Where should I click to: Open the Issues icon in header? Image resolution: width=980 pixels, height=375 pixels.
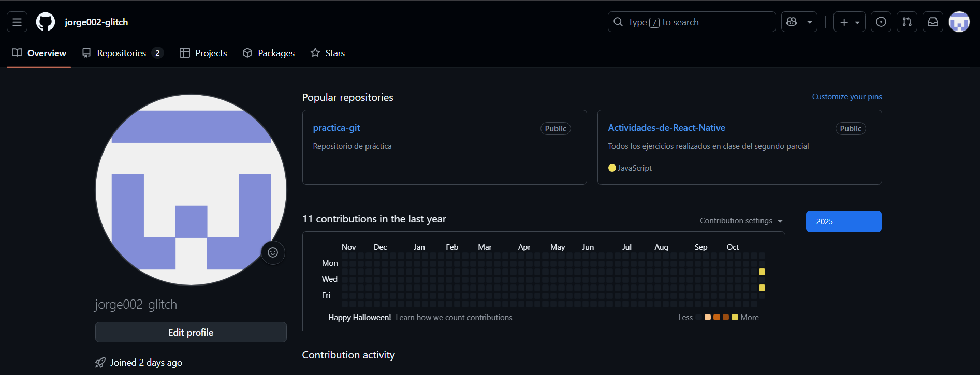coord(881,22)
